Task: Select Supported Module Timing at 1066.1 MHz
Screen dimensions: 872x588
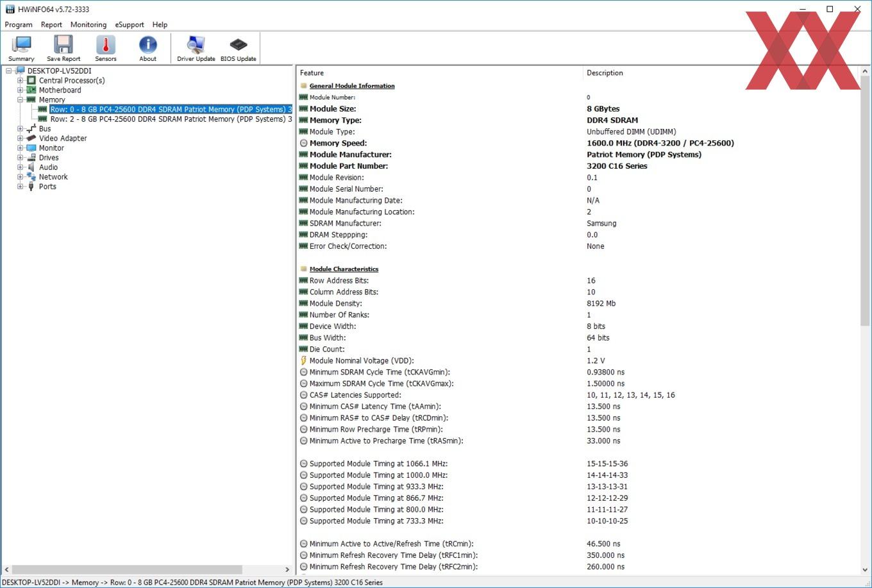Action: [x=578, y=464]
